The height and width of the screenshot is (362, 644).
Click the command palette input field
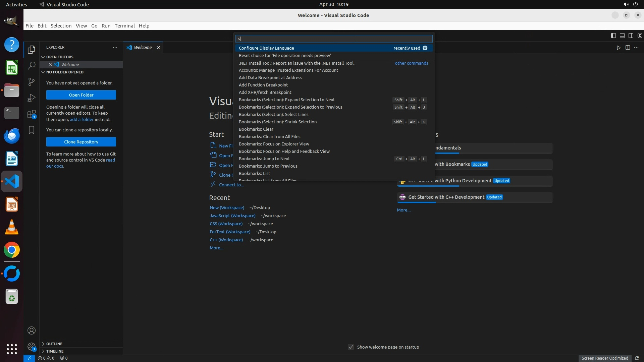click(334, 39)
